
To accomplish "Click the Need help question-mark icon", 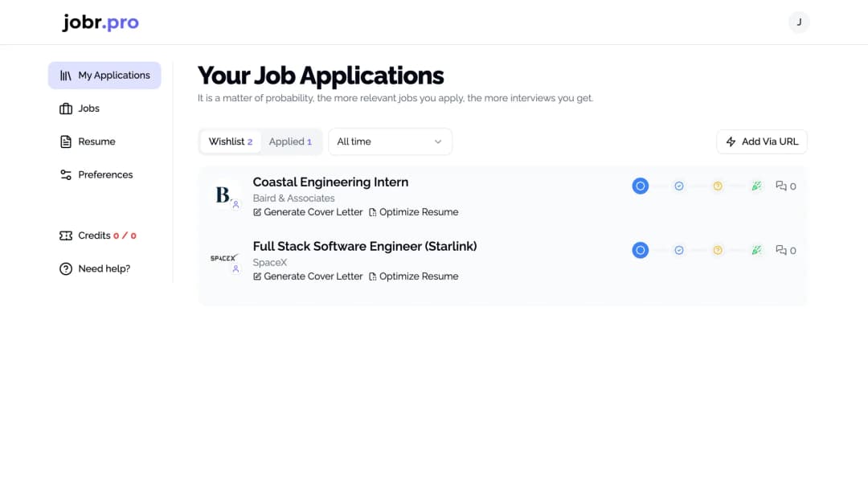I will [67, 268].
